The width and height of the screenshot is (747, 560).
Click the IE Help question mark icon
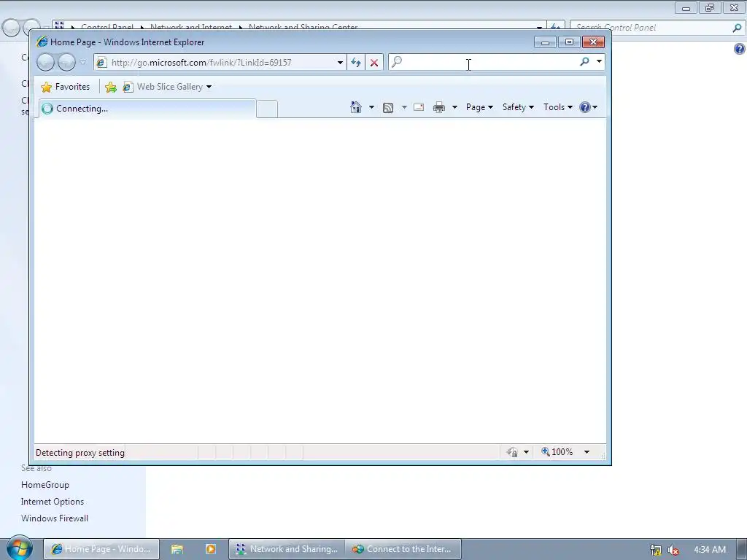point(585,107)
